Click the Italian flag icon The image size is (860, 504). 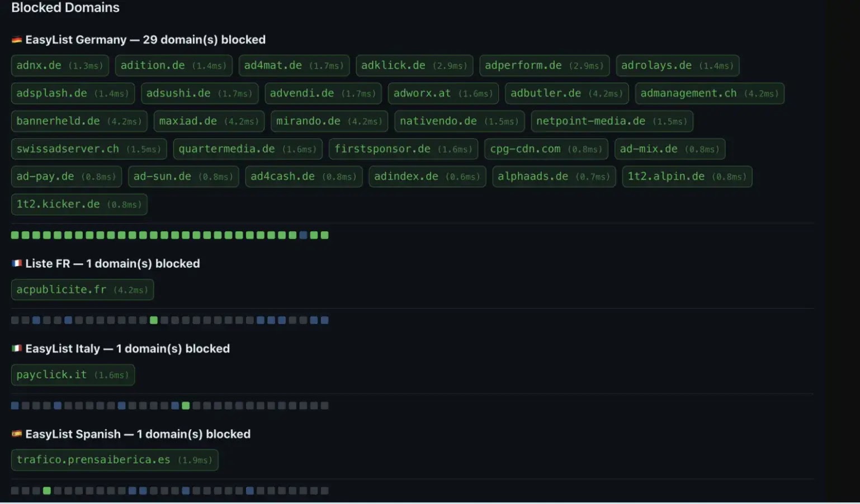tap(17, 349)
